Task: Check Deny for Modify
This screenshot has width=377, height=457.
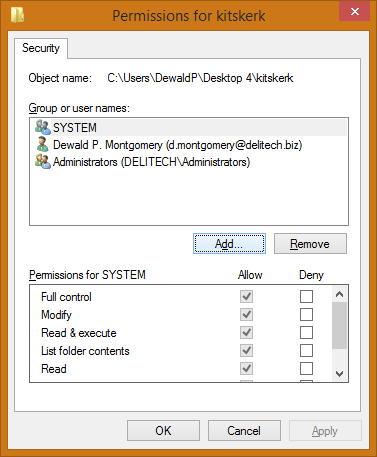Action: point(306,314)
